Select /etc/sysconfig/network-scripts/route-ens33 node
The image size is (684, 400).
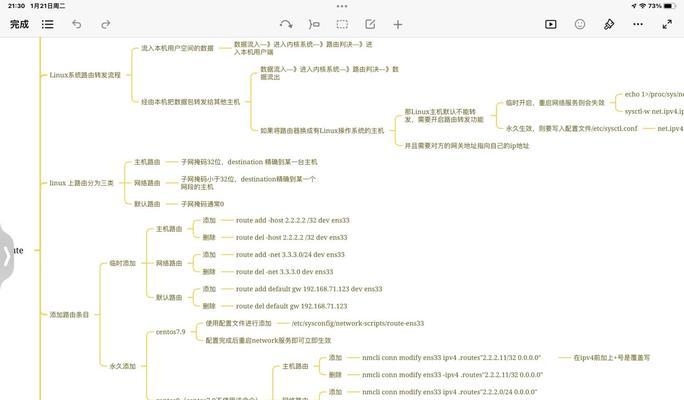(x=358, y=323)
